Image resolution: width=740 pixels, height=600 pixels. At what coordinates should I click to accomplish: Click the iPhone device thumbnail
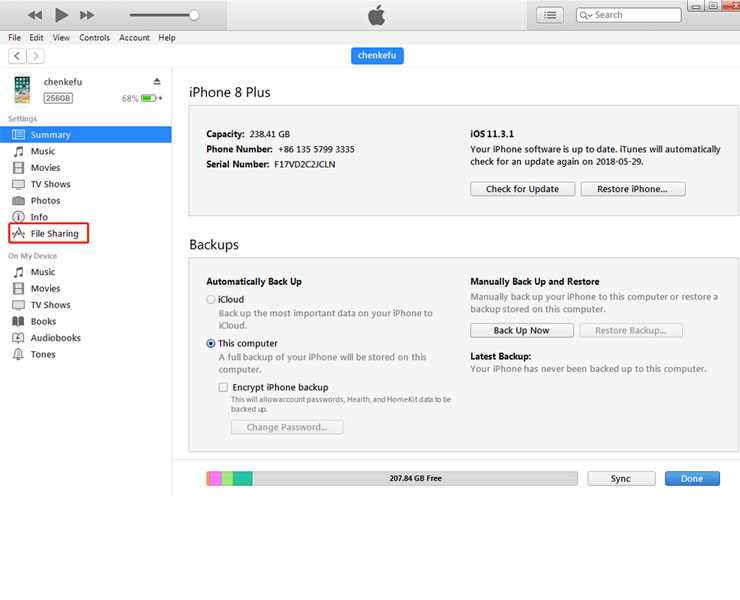22,89
